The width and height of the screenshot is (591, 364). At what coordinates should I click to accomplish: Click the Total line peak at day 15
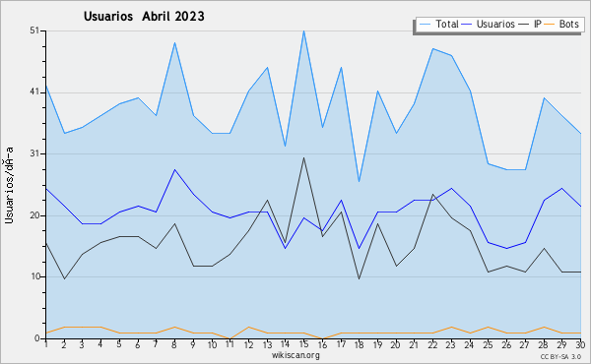[x=303, y=31]
